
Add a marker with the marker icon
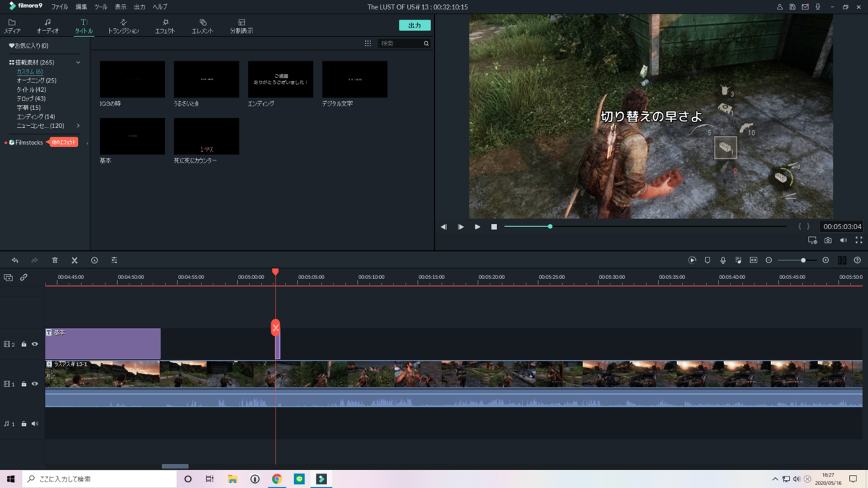[x=707, y=260]
